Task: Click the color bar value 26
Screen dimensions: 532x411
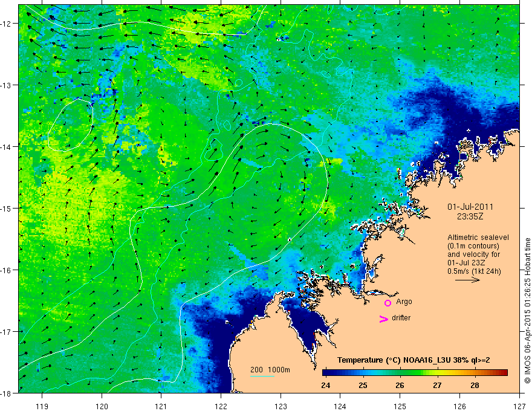Action: coord(400,385)
